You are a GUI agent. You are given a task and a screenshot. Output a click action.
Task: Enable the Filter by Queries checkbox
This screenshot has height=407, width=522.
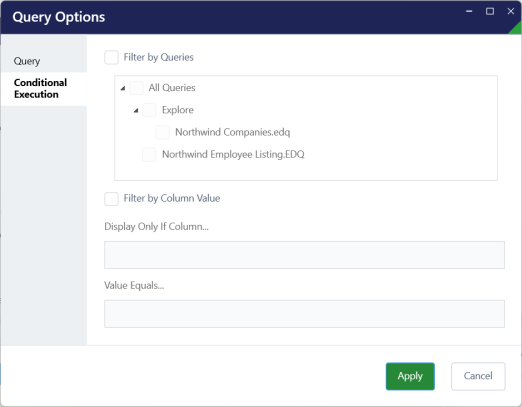click(111, 57)
